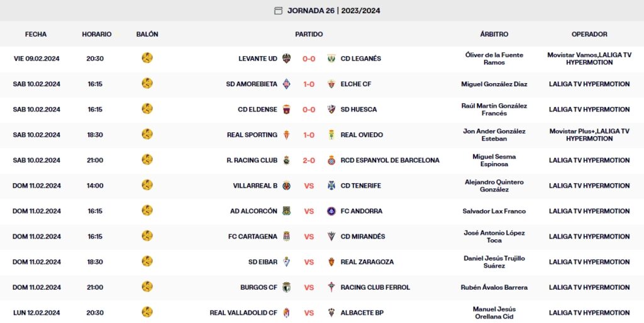This screenshot has height=323, width=644.
Task: Open the R. Racing Club 2-0 score
Action: tap(309, 161)
